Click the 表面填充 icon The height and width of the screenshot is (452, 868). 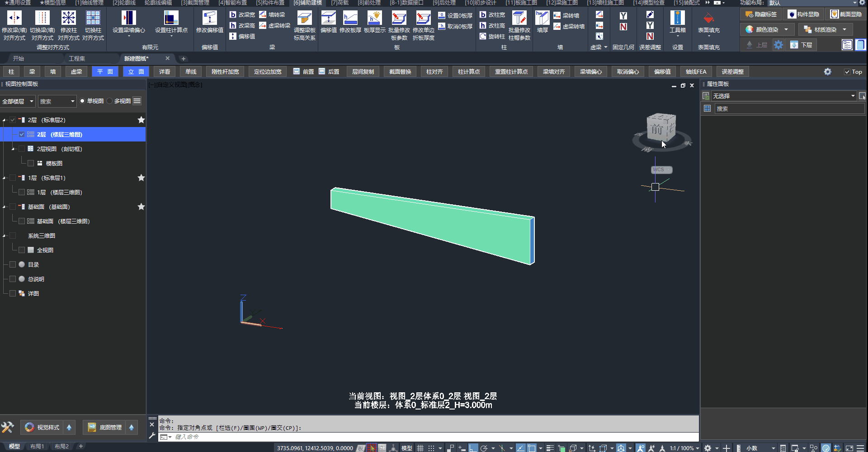pos(708,19)
